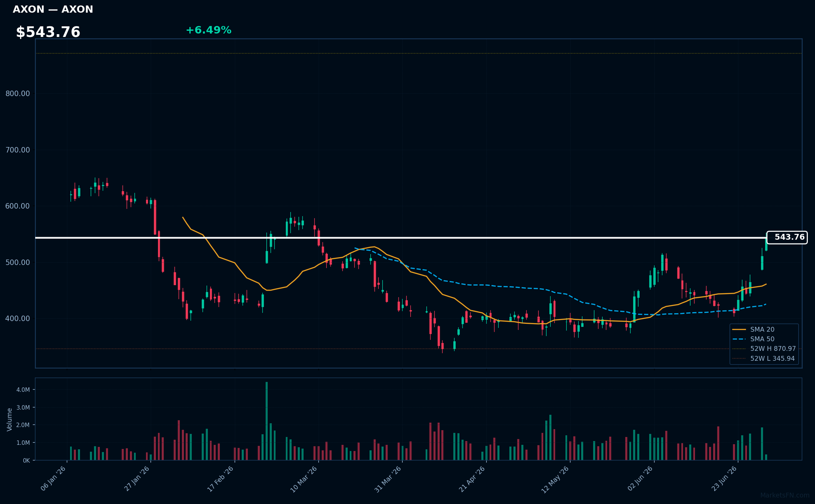The image size is (815, 504).
Task: Click the Volume axis title
Action: point(10,420)
